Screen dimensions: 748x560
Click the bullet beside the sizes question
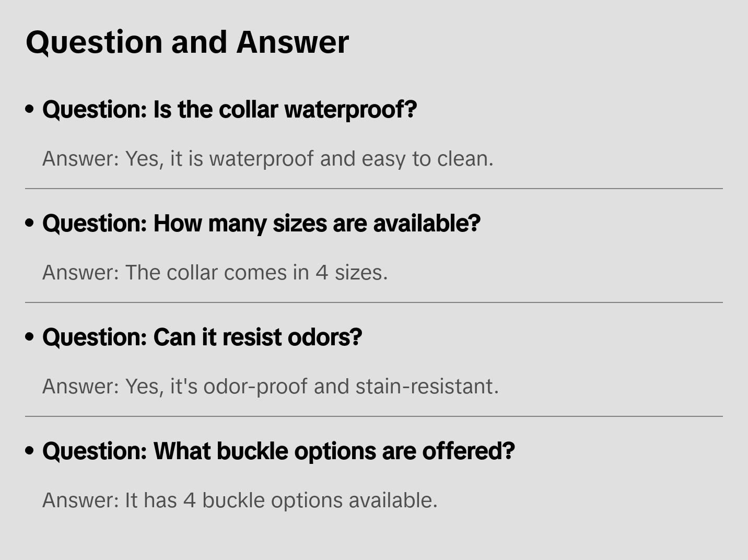point(30,223)
